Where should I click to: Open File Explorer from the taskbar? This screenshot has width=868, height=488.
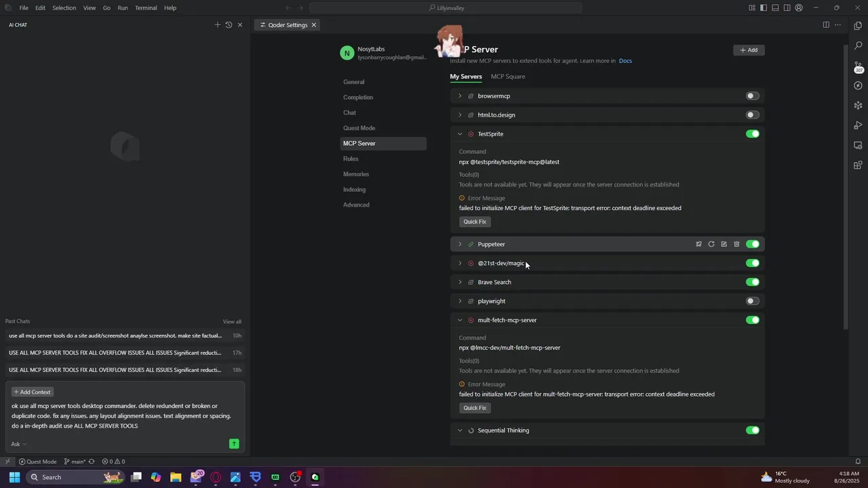point(176,477)
